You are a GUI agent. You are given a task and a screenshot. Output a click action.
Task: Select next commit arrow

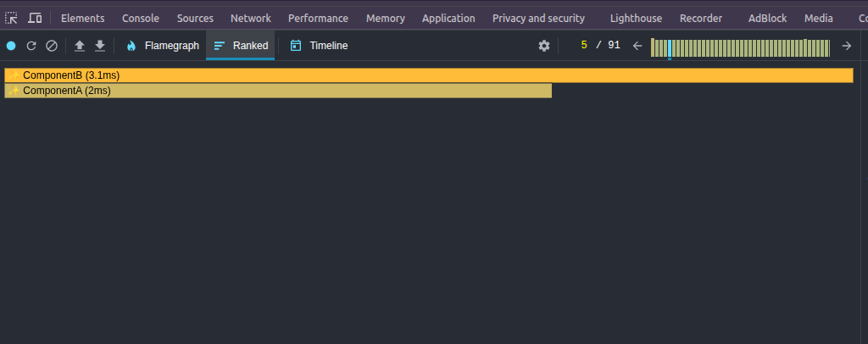846,46
